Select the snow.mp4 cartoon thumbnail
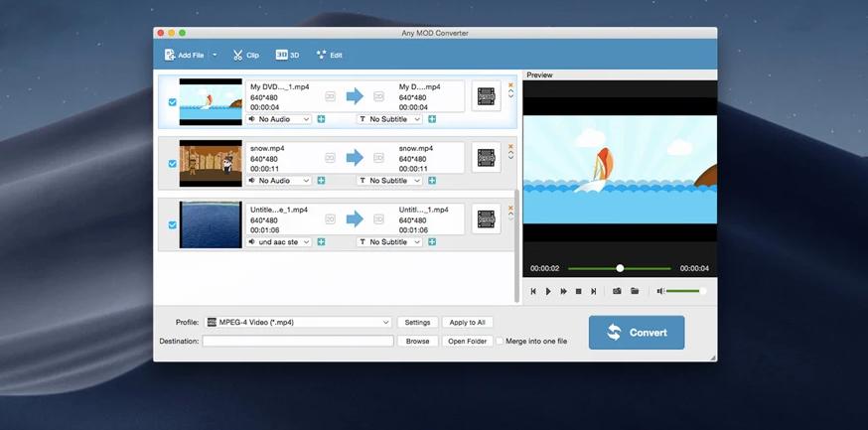Screen dimensions: 868x430 (x=211, y=163)
